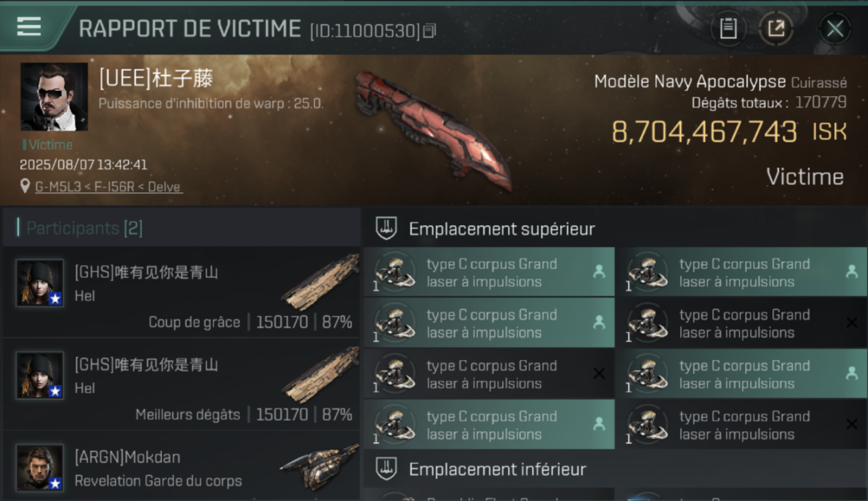Image resolution: width=868 pixels, height=501 pixels.
Task: Open Coup de grâce participant portrait
Action: 40,283
